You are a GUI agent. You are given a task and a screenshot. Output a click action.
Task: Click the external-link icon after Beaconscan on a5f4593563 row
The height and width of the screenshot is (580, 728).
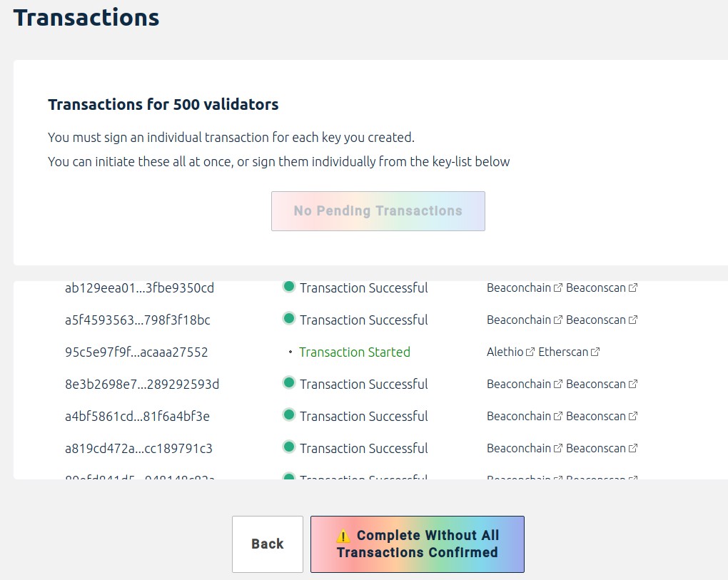pyautogui.click(x=633, y=320)
